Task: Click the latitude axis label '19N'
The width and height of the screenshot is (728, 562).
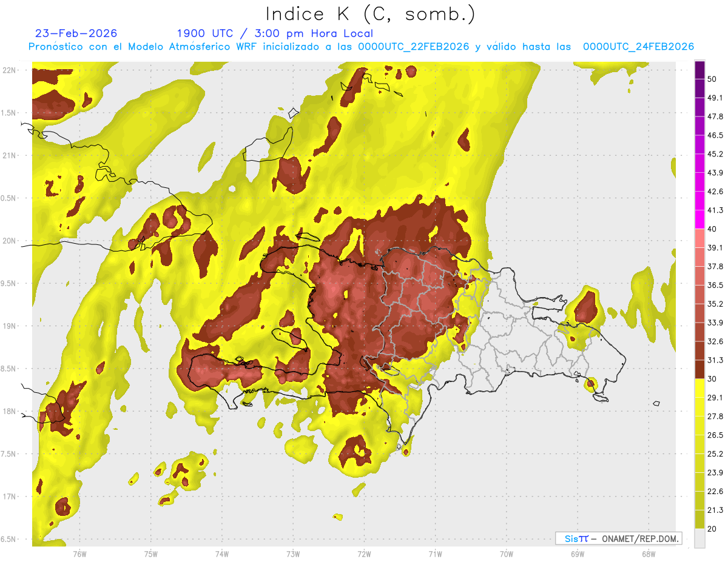Action: point(10,326)
